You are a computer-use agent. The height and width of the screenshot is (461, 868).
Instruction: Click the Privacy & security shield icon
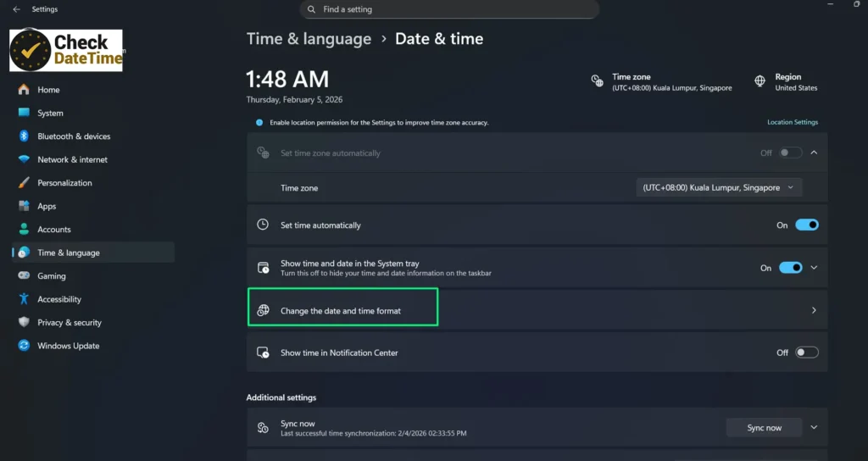tap(24, 322)
